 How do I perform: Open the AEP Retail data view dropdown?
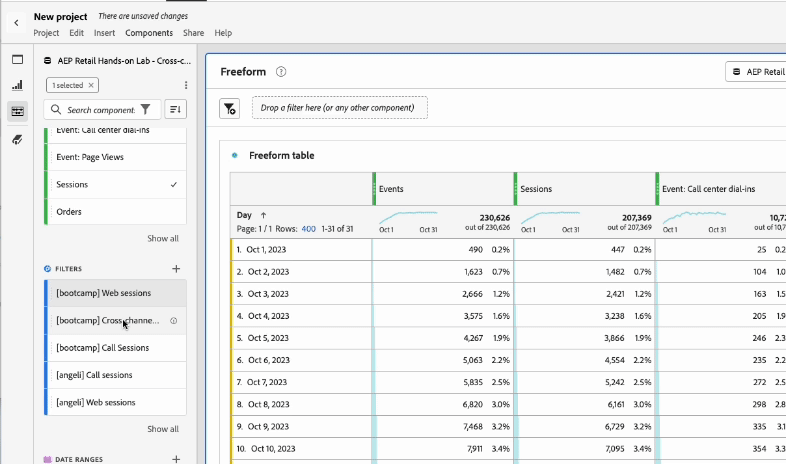point(756,72)
